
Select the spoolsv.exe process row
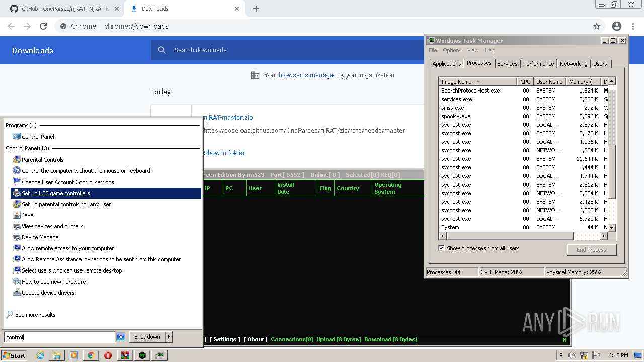(523, 116)
